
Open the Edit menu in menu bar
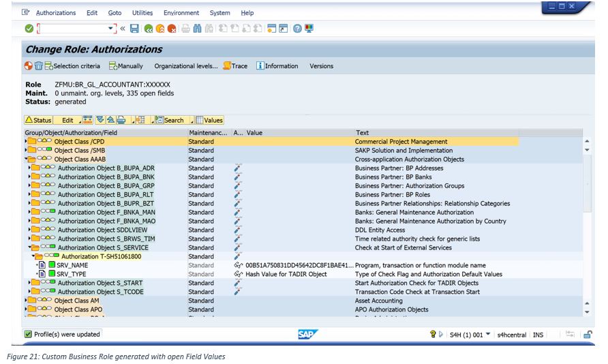tap(92, 13)
